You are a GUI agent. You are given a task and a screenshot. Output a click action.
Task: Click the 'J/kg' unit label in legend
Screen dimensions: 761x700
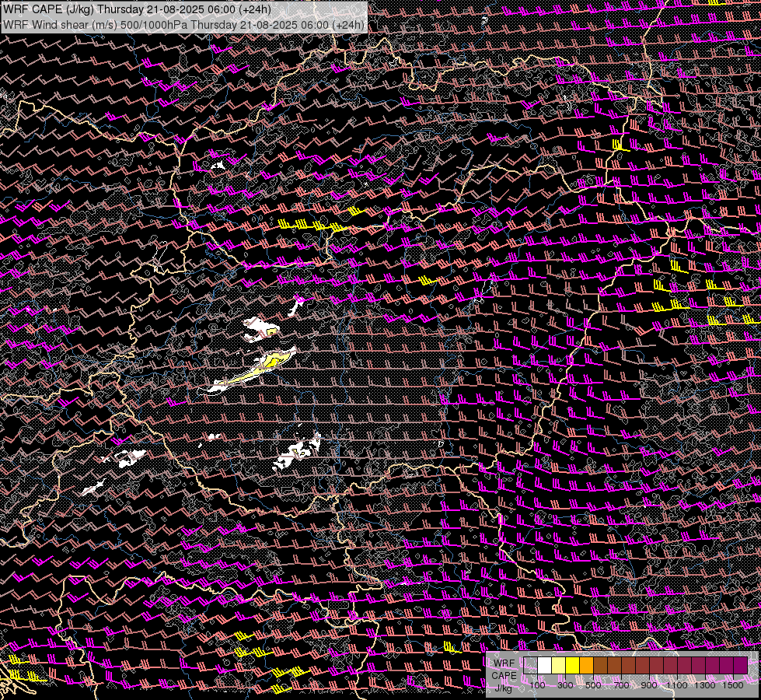click(504, 688)
